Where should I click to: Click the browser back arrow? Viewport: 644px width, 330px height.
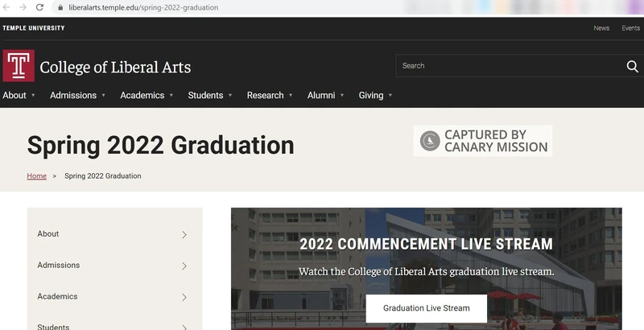pos(6,7)
